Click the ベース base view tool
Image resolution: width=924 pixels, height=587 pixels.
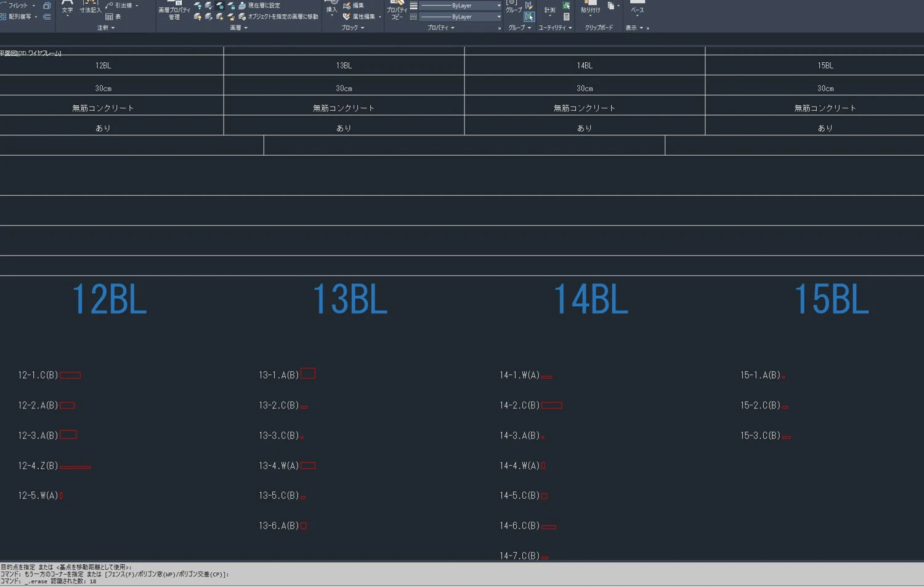[638, 7]
